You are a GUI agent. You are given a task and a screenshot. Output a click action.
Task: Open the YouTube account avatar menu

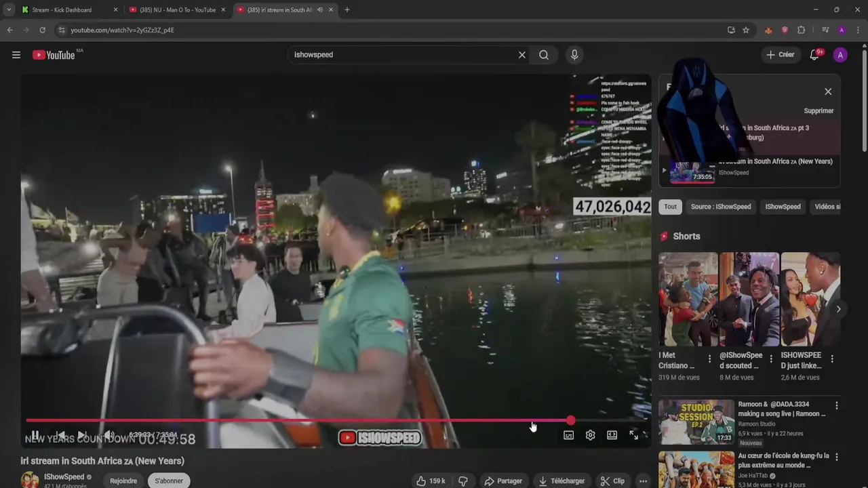(x=840, y=55)
